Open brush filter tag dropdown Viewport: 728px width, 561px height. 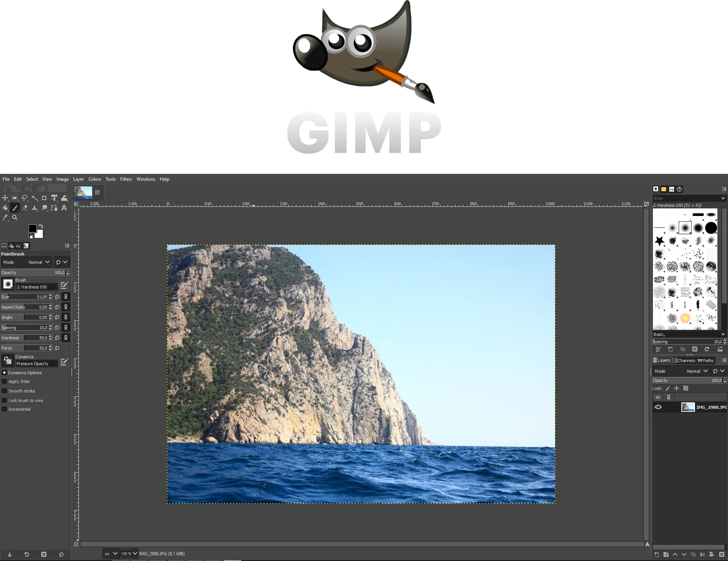pyautogui.click(x=723, y=198)
